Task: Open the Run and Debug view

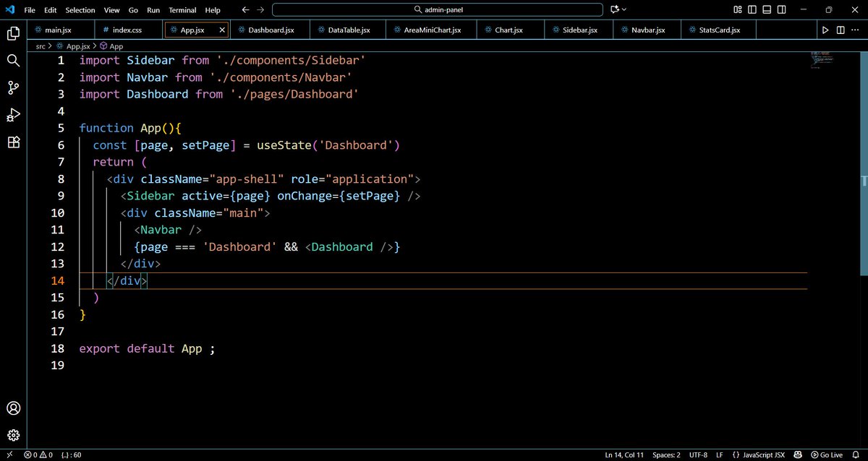Action: pos(13,115)
